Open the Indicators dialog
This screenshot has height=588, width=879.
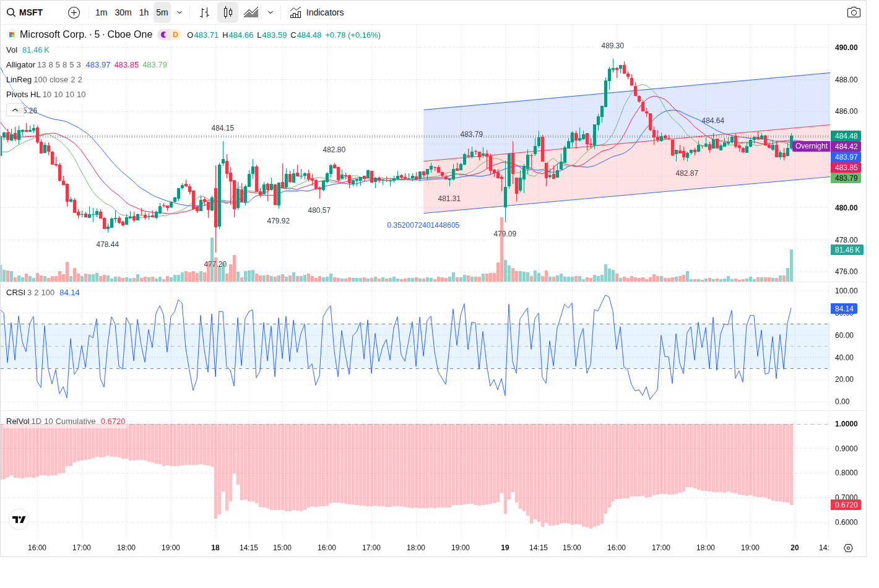click(x=317, y=12)
